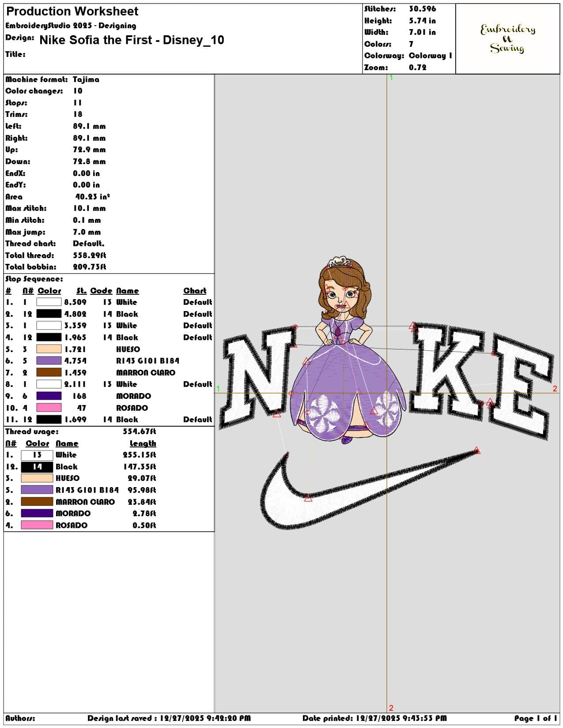Image resolution: width=563 pixels, height=728 pixels.
Task: Select the White thread length 255.15ft
Action: pyautogui.click(x=140, y=455)
